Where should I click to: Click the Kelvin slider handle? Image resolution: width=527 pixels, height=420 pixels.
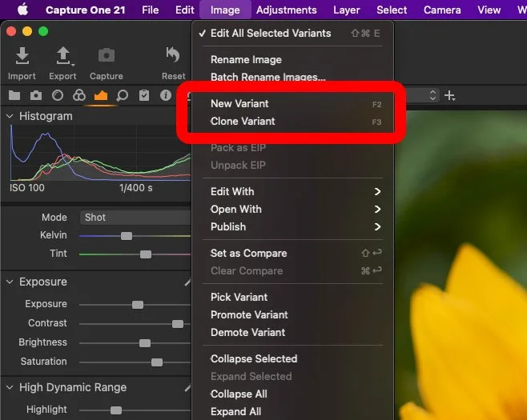pyautogui.click(x=127, y=236)
